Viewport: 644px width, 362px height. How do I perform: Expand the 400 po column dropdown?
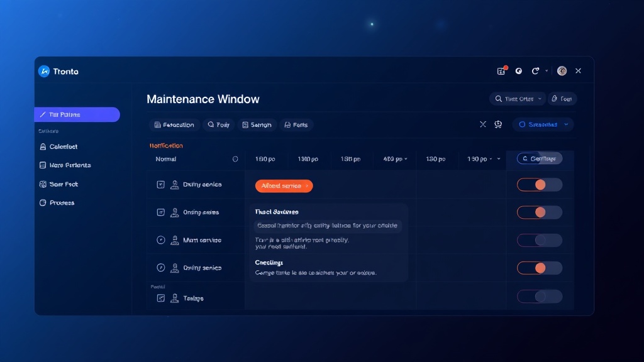coord(395,159)
